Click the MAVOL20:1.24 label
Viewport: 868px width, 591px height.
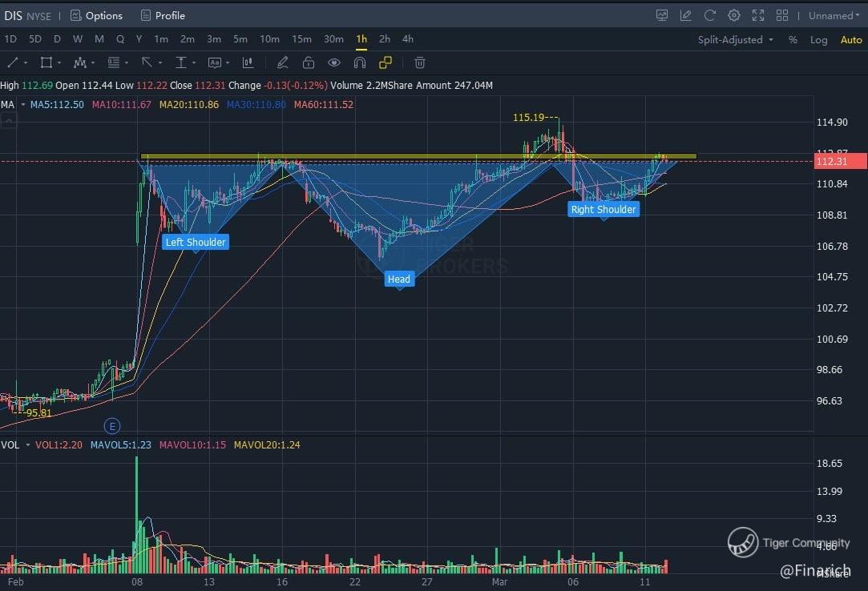(267, 445)
